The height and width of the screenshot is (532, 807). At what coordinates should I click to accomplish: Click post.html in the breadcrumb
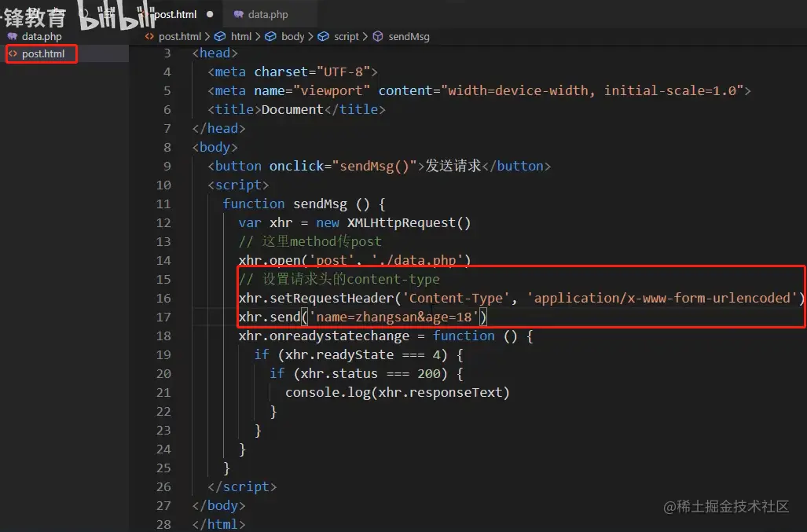tap(180, 36)
